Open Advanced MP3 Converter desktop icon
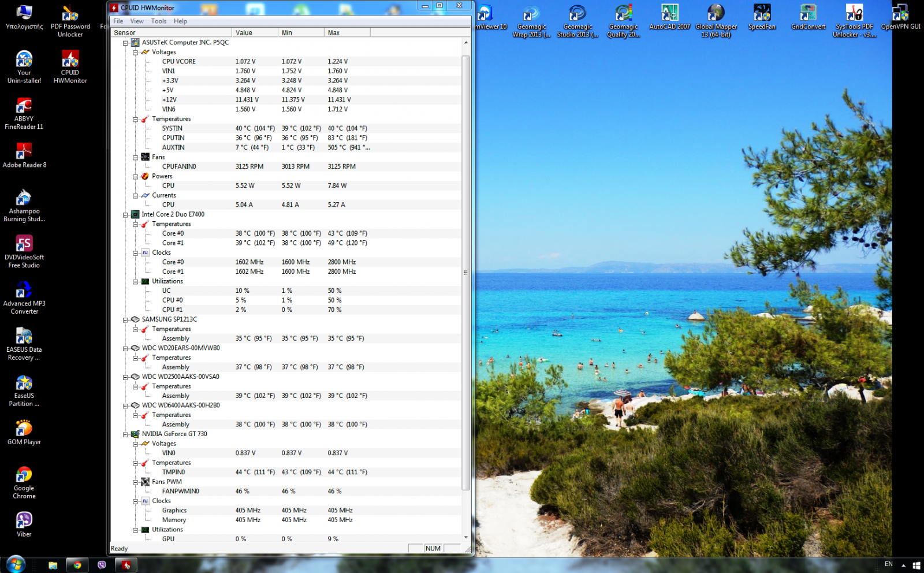924x573 pixels. click(x=24, y=299)
